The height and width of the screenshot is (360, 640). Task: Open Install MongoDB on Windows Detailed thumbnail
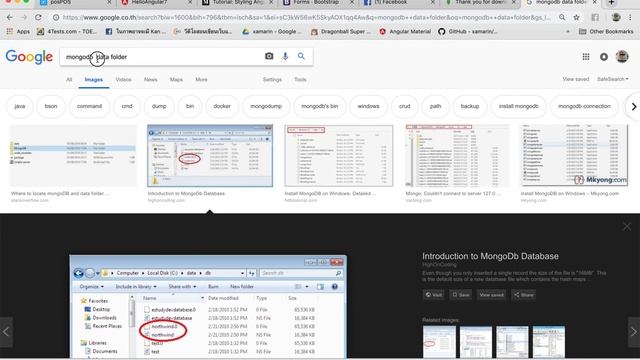point(339,156)
